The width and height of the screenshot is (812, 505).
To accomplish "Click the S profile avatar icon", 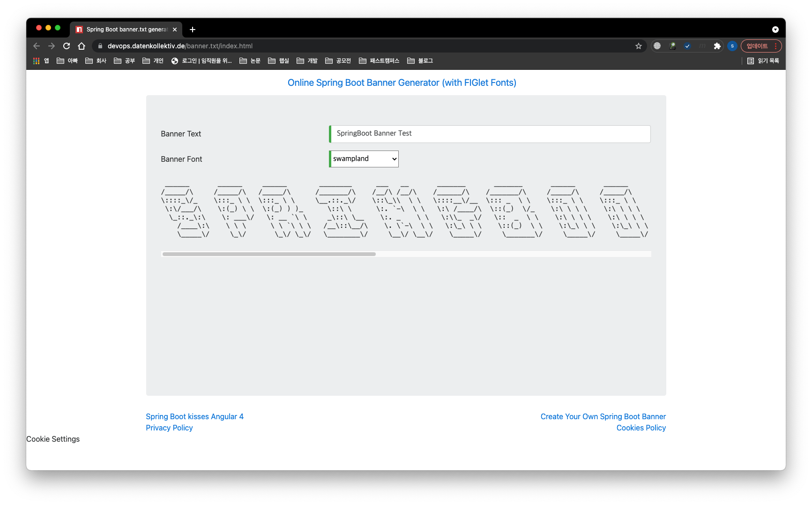I will tap(733, 45).
